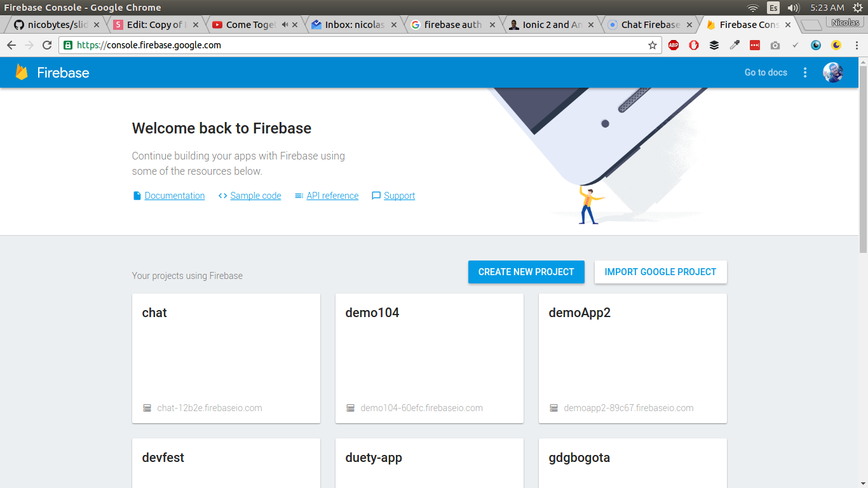
Task: Open the blue circular extension icon
Action: pyautogui.click(x=816, y=45)
